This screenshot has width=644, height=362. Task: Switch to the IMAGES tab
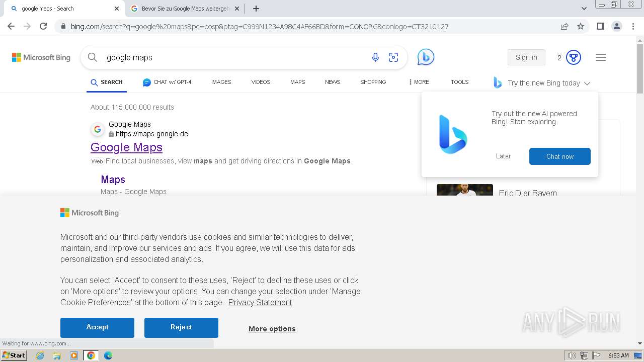pyautogui.click(x=221, y=82)
